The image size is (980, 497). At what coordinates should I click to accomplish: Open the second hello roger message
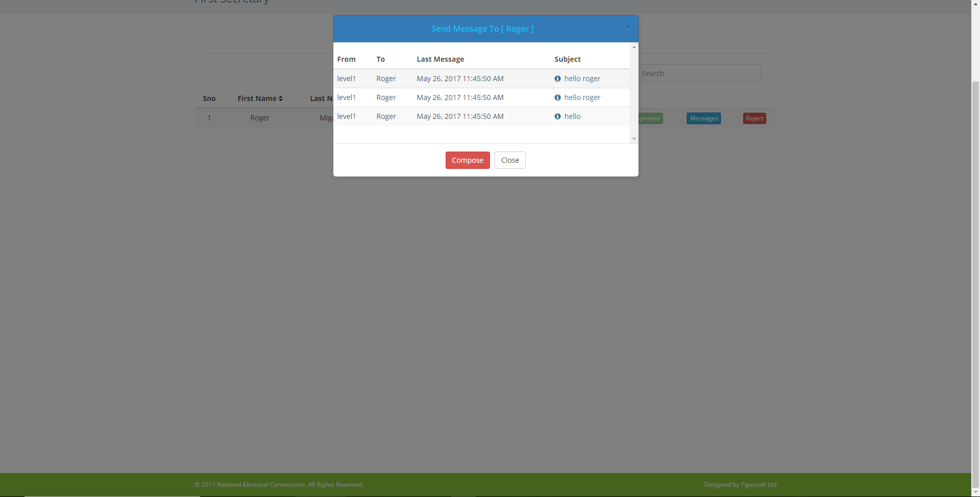(x=582, y=97)
